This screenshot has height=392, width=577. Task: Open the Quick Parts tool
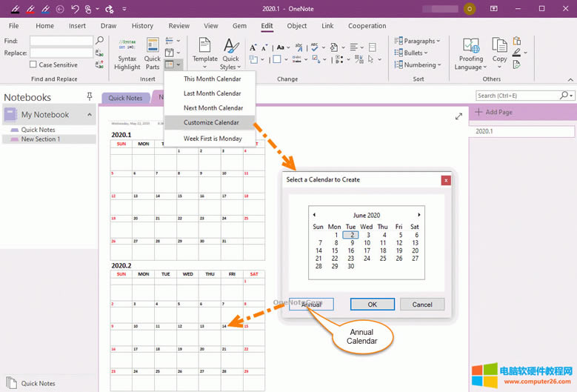click(153, 46)
